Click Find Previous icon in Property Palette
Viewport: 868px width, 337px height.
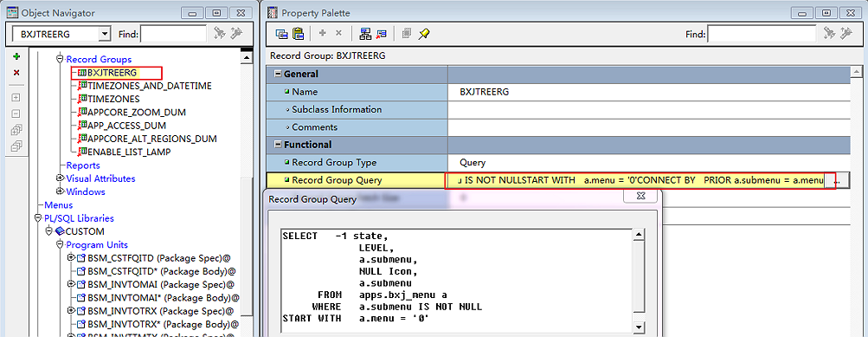click(845, 34)
